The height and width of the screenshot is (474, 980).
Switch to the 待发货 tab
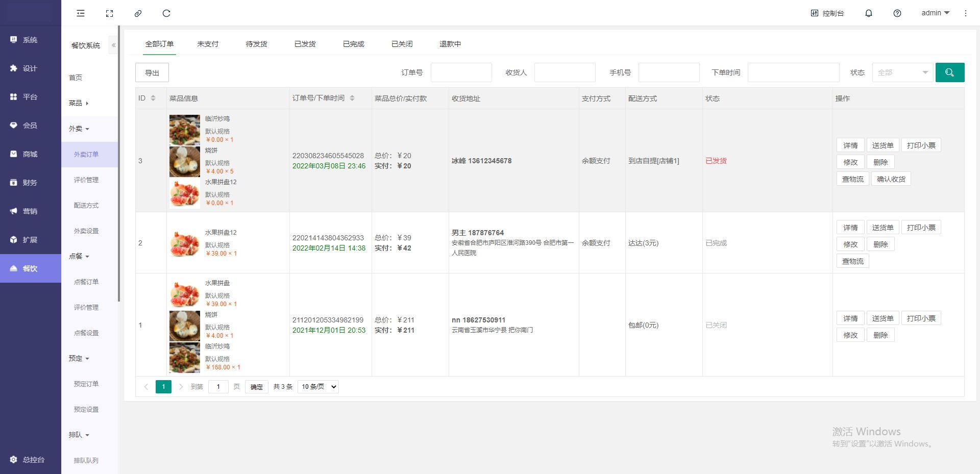(256, 44)
